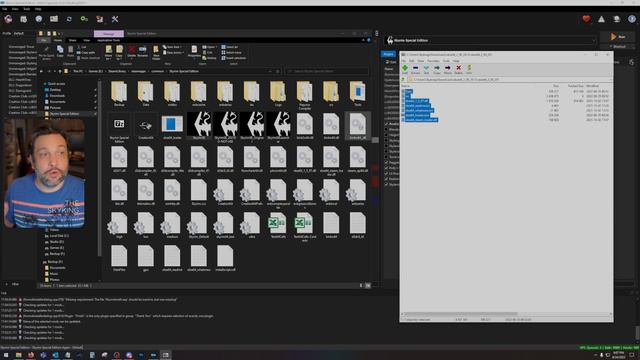Viewport: 640px width, 360px height.
Task: Open the File menu in Mod Organizer
Action: (x=5, y=9)
